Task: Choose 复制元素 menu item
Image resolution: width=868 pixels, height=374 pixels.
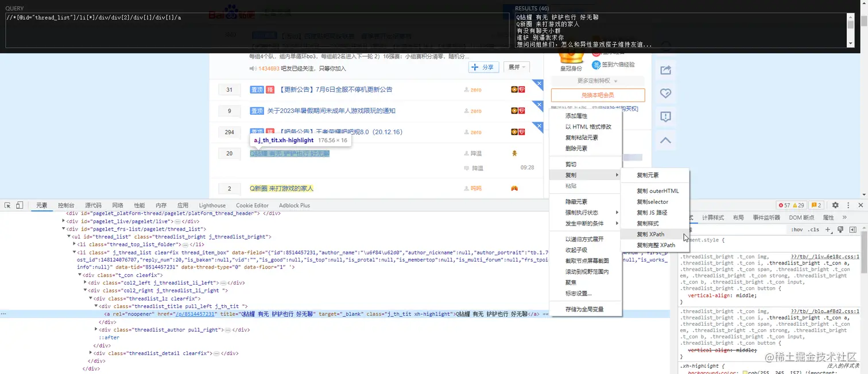Action: [654, 175]
